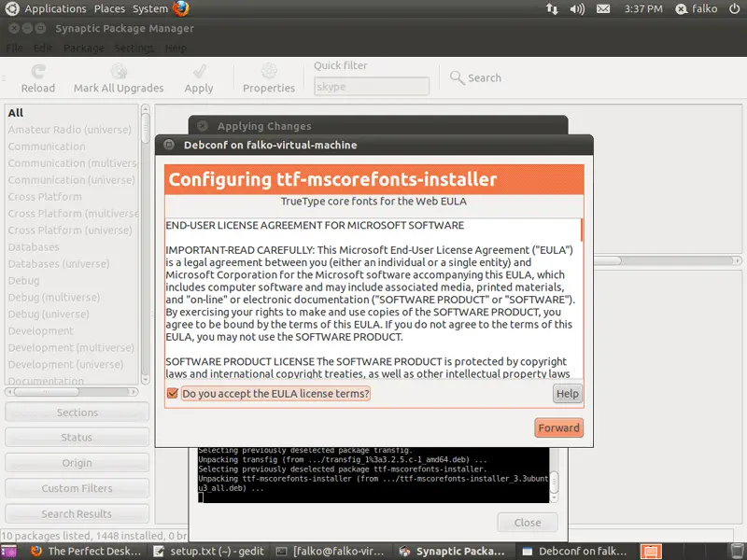
Task: Click the Quick filter field containing skype
Action: pos(372,87)
